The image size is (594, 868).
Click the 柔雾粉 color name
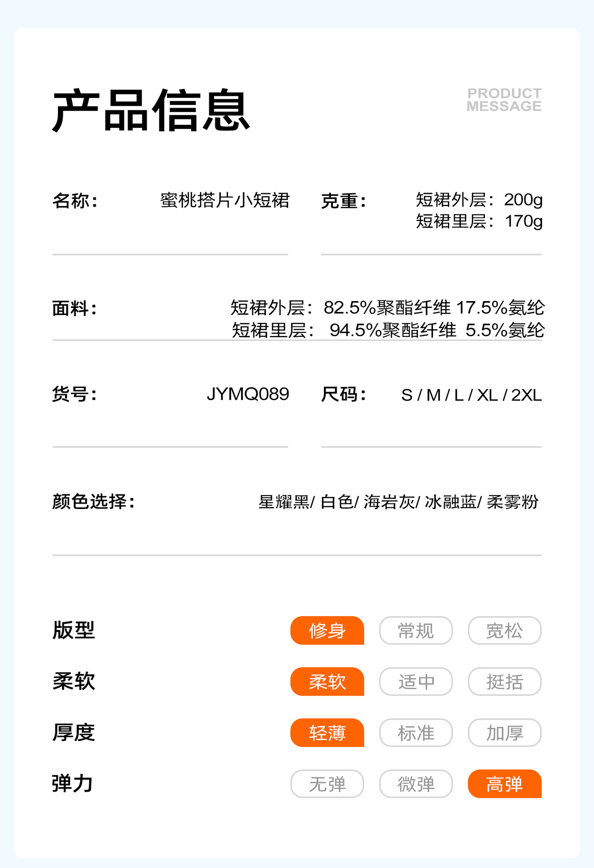513,502
